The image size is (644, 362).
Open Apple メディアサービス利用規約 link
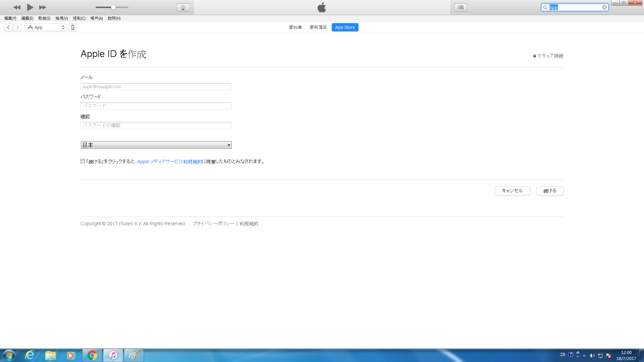click(x=169, y=162)
